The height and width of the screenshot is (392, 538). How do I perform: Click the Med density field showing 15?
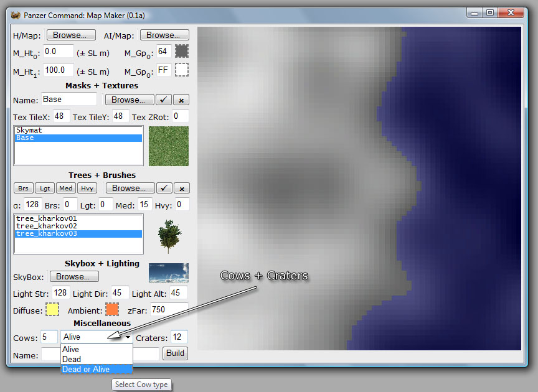coord(145,205)
